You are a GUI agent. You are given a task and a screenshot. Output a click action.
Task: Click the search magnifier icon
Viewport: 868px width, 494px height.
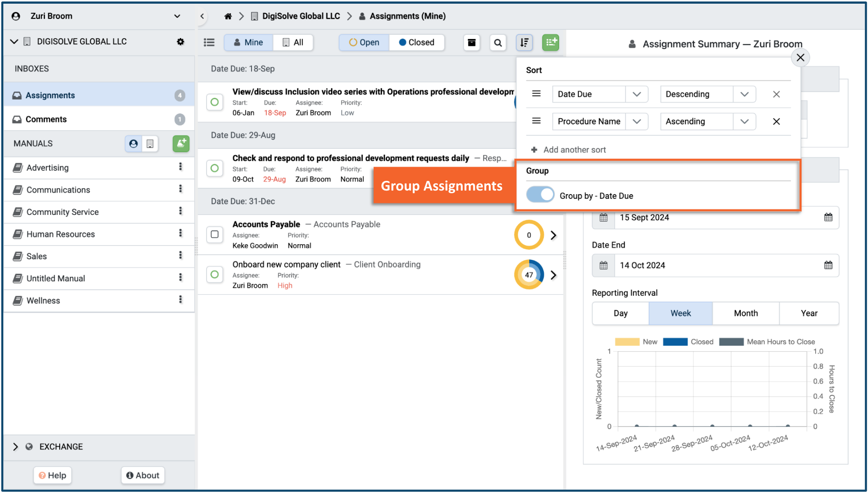pyautogui.click(x=498, y=43)
